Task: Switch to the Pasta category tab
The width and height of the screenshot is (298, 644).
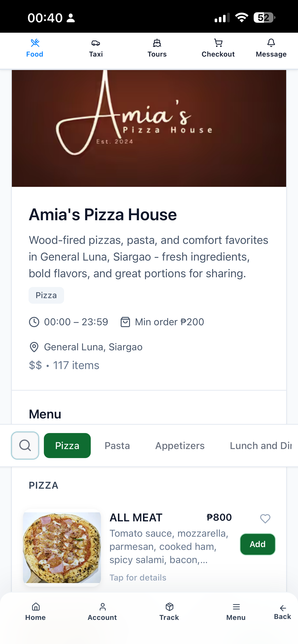Action: [x=117, y=446]
